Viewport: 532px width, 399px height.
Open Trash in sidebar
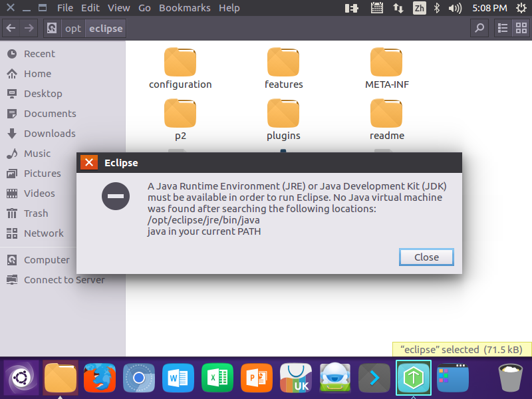38,213
